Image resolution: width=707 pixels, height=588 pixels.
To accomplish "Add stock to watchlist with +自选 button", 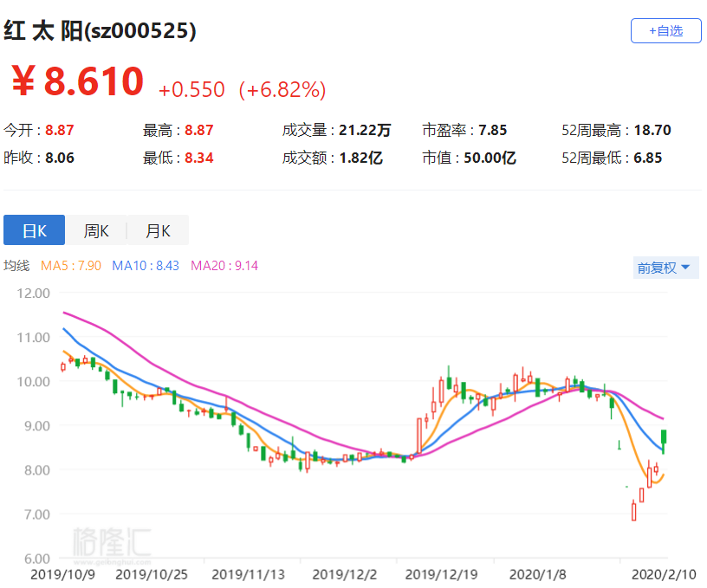I will [665, 30].
